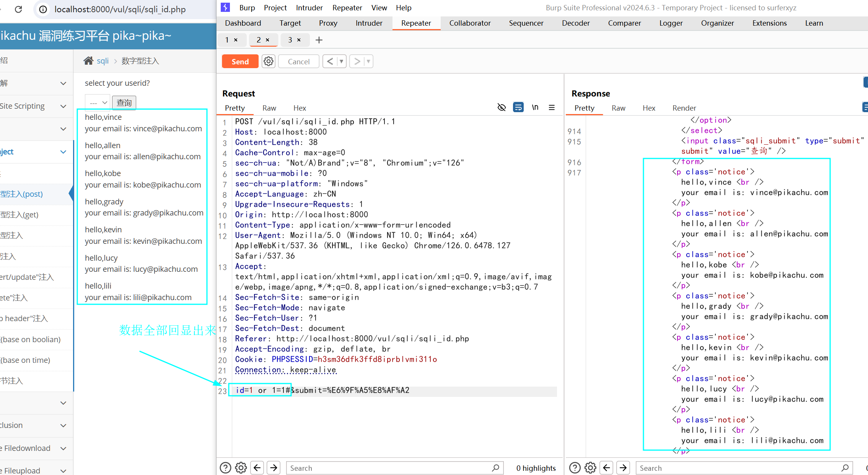
Task: Open the (post) injection sidebar link
Action: 21,194
